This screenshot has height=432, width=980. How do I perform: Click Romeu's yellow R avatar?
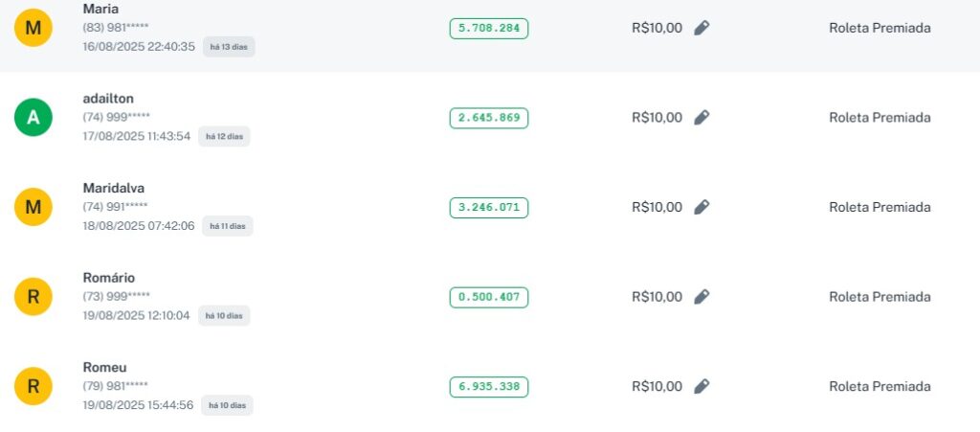coord(33,387)
